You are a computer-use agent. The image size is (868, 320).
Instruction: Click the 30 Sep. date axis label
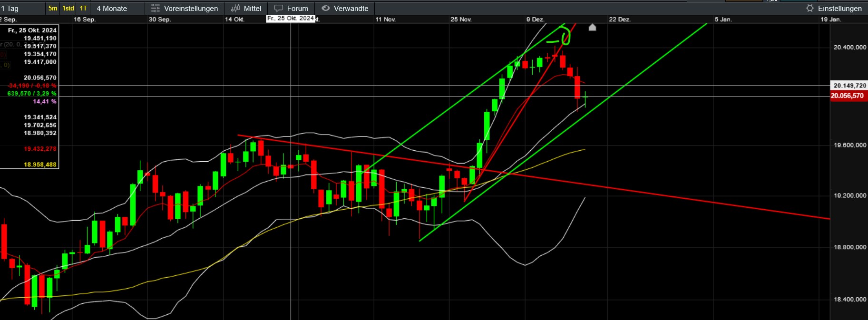160,19
